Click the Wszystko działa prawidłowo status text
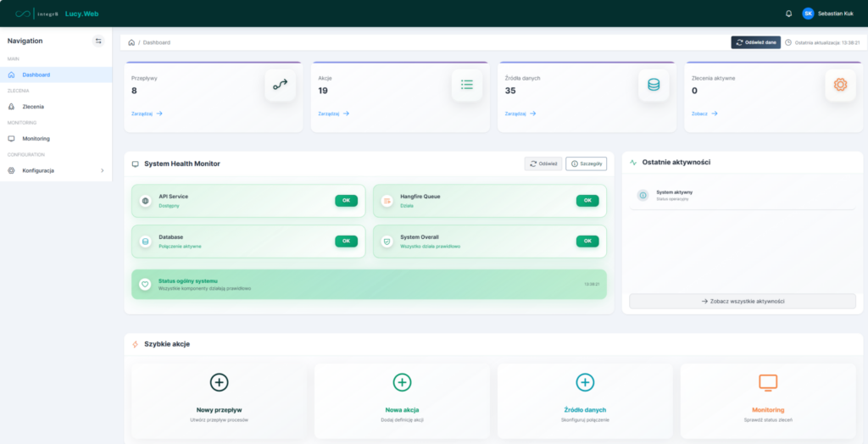 coord(430,247)
